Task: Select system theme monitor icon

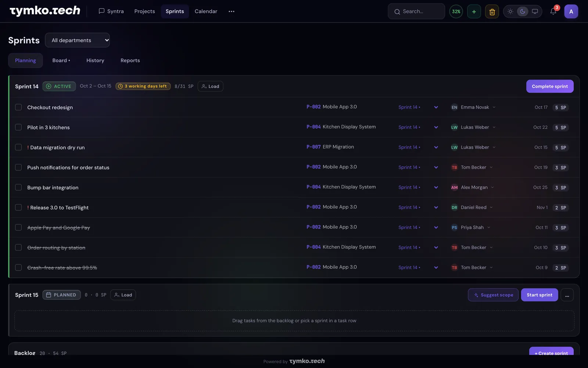Action: pos(535,11)
